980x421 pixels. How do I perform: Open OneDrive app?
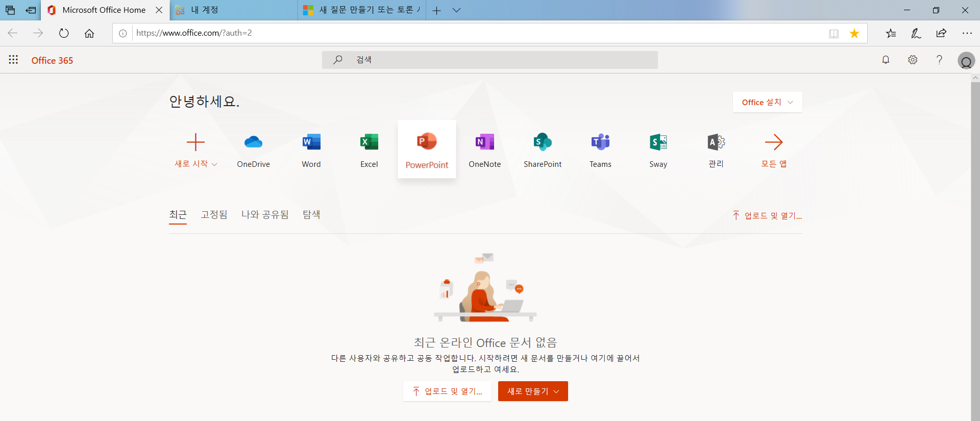point(253,150)
